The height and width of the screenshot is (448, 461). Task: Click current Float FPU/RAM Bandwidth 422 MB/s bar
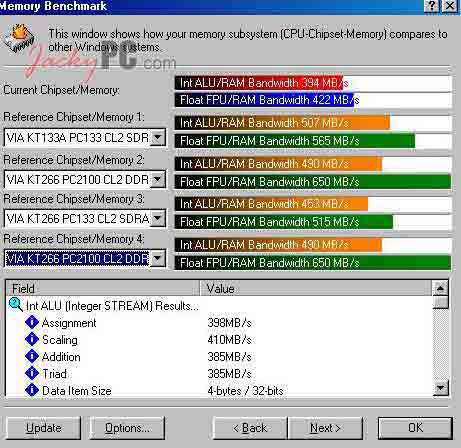point(313,100)
